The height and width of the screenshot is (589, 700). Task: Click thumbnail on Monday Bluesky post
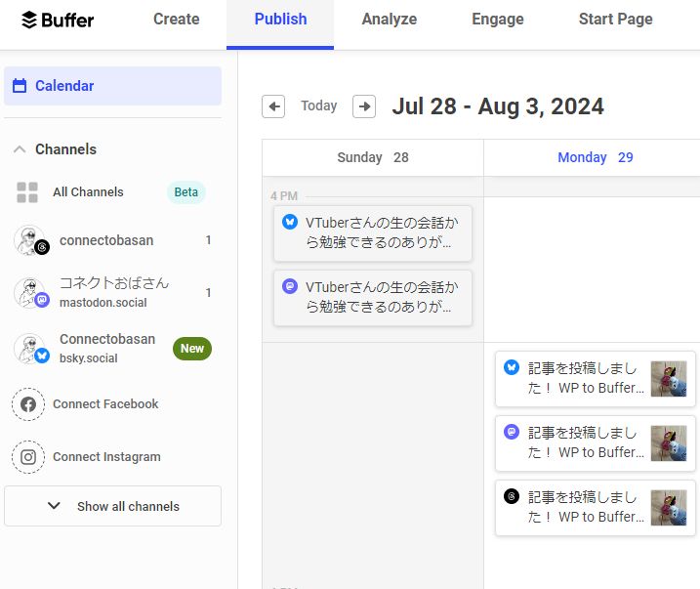coord(669,379)
